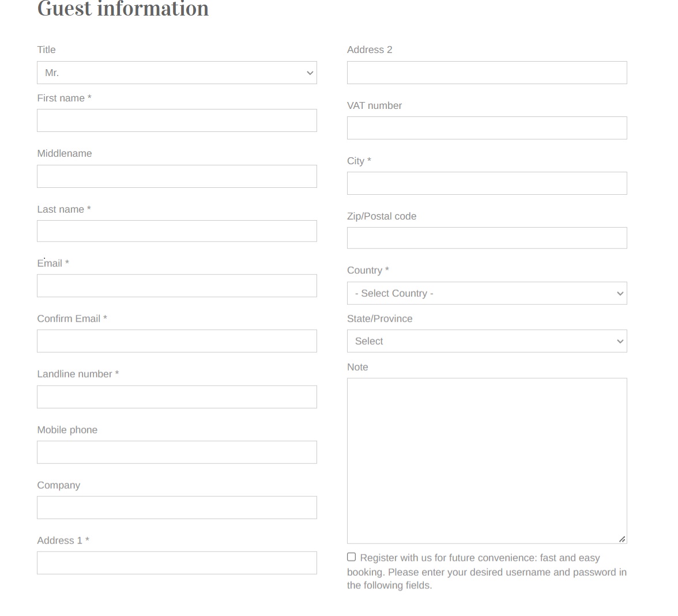Select the Company text field
This screenshot has height=616, width=678.
click(x=176, y=508)
